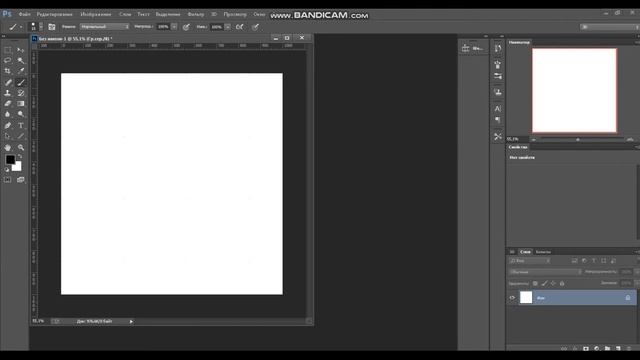This screenshot has height=360, width=640.
Task: Open the Изображение menu
Action: click(x=96, y=14)
